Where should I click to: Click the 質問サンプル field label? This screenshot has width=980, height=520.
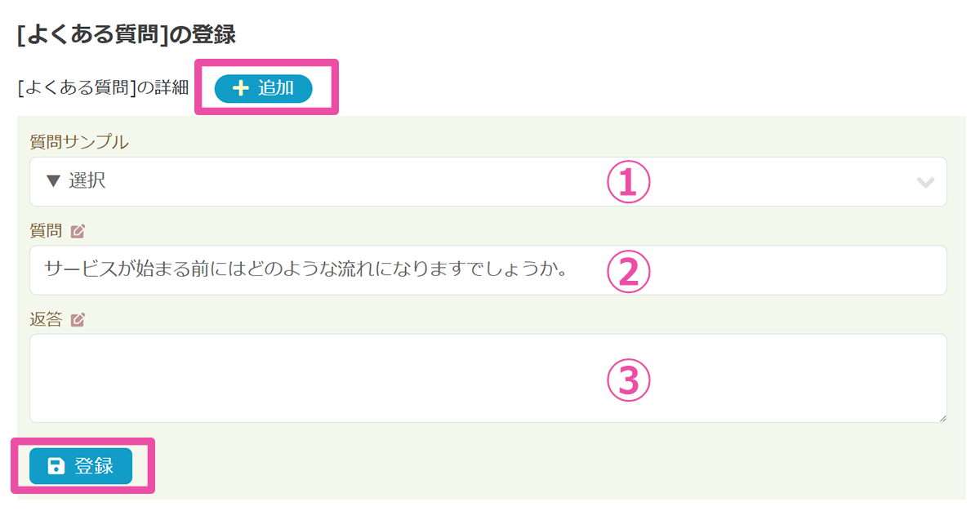(x=78, y=142)
